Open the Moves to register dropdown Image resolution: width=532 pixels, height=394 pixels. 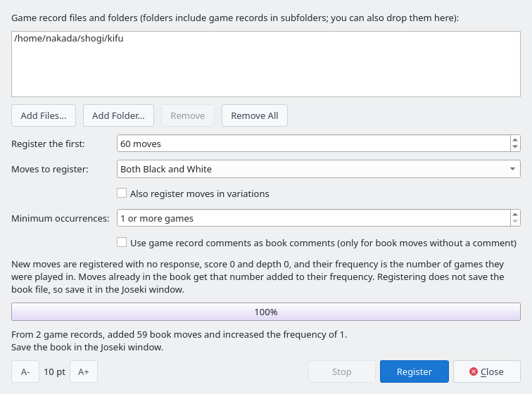tap(318, 169)
